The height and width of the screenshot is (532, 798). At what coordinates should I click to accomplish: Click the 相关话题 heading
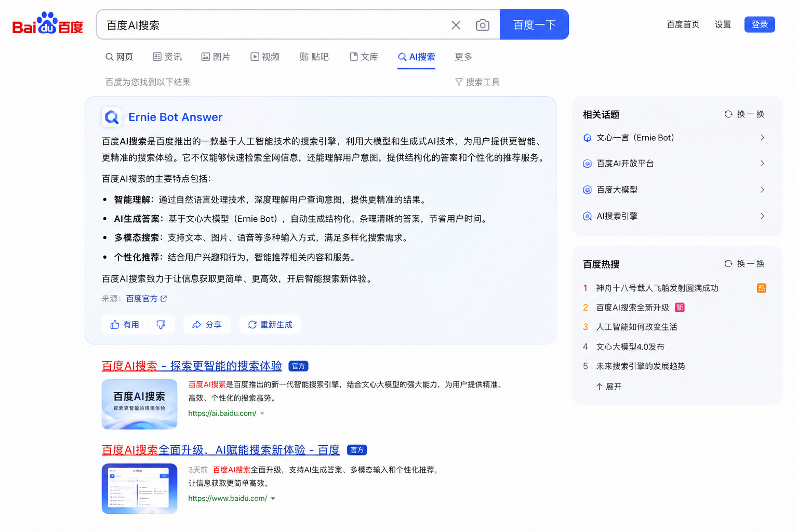[601, 114]
